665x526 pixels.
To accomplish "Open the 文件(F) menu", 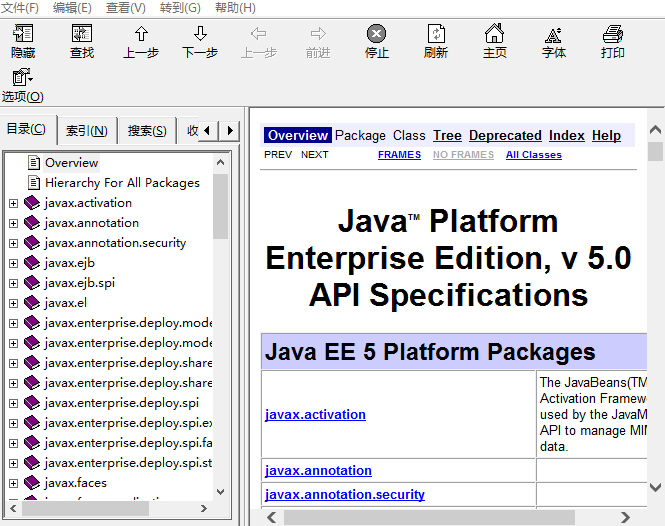I will click(x=20, y=8).
